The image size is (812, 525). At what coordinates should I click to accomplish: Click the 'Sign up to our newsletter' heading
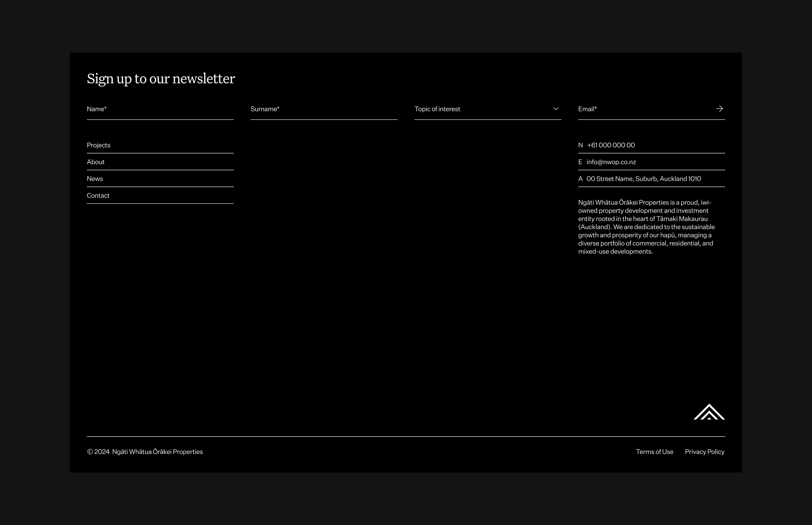(x=161, y=79)
